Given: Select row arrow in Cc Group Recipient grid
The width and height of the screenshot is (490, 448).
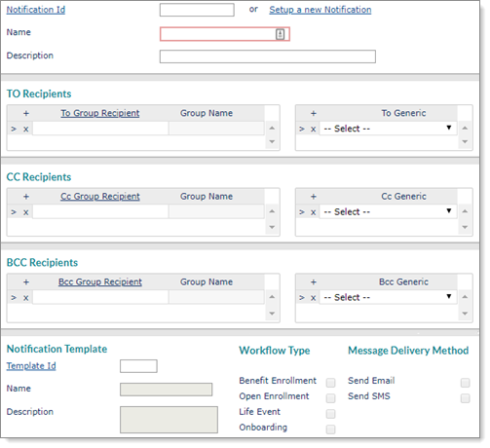Looking at the screenshot, I should pos(14,212).
